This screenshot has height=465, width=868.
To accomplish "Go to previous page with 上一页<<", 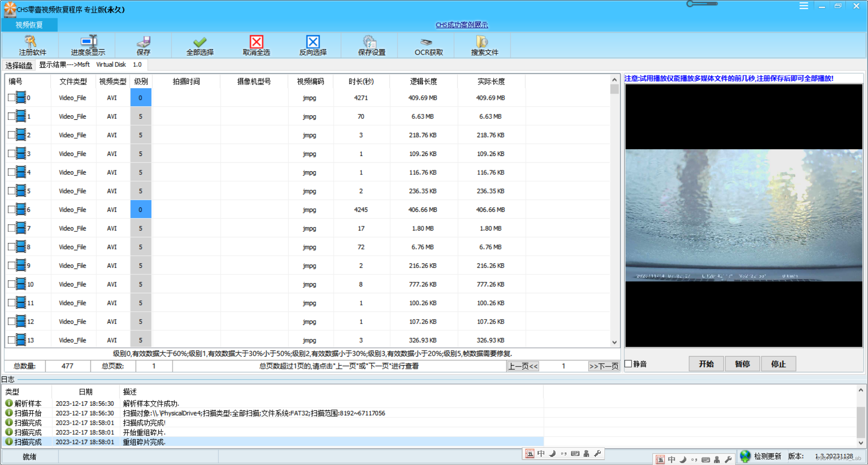I will coord(523,366).
